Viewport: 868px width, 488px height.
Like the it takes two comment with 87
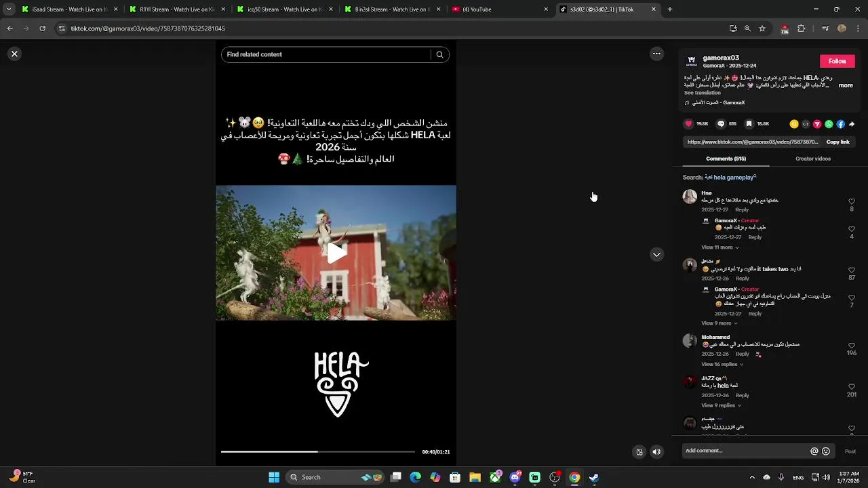click(852, 270)
